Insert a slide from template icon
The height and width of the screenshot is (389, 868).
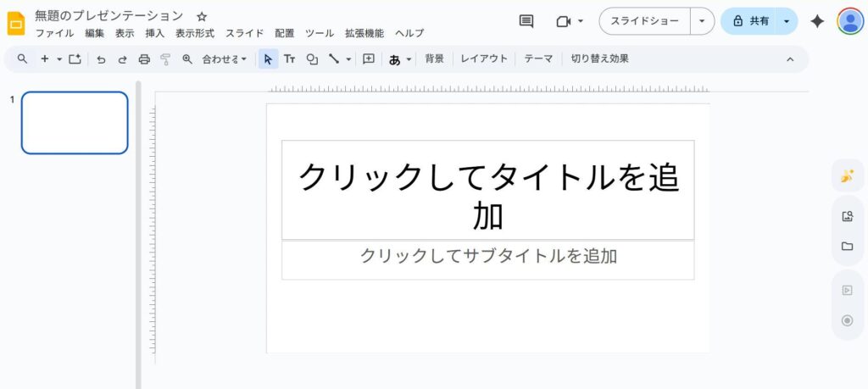[75, 58]
